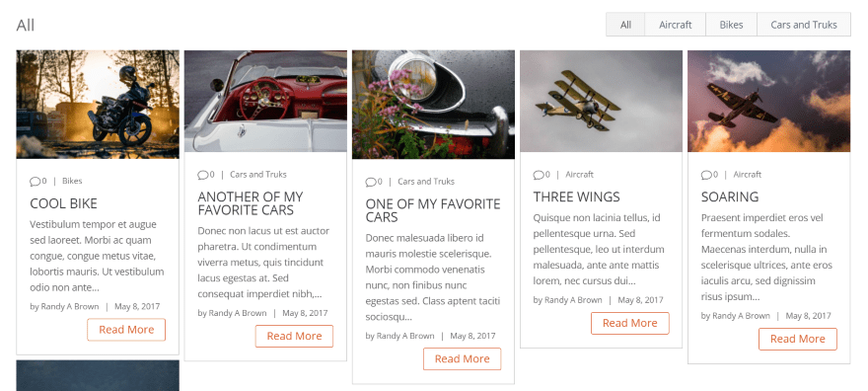This screenshot has width=868, height=391.
Task: Open Read More for Three Wings
Action: [x=630, y=323]
